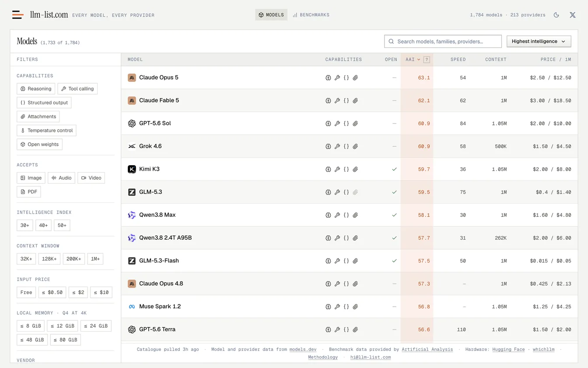Enable the Open weights filter

tap(40, 145)
